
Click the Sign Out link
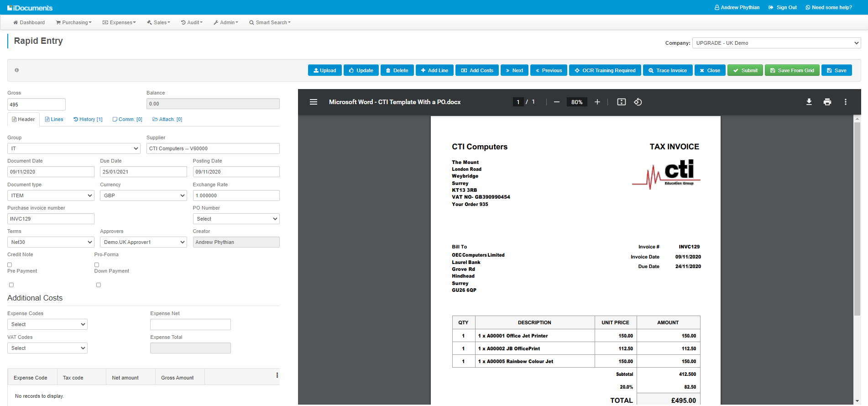783,7
